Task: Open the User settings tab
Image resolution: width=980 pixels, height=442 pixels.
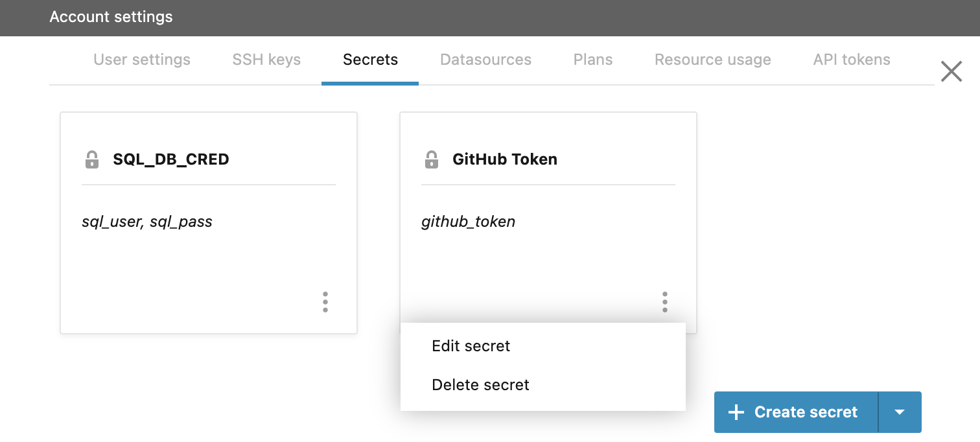Action: point(141,59)
